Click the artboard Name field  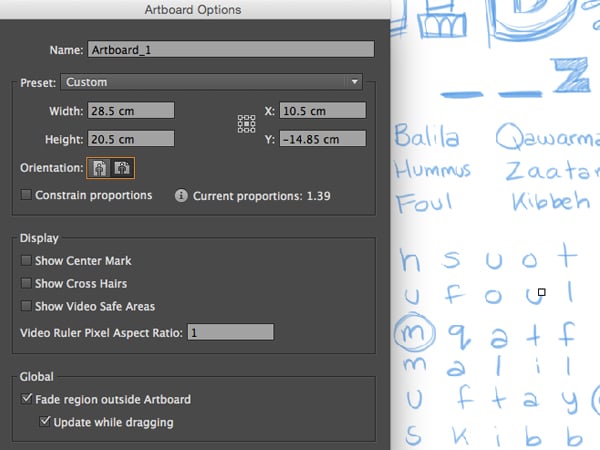[231, 49]
